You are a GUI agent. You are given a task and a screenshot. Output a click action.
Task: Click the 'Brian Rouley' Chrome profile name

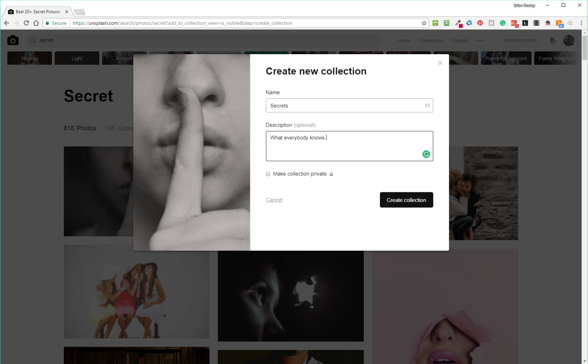tap(524, 6)
